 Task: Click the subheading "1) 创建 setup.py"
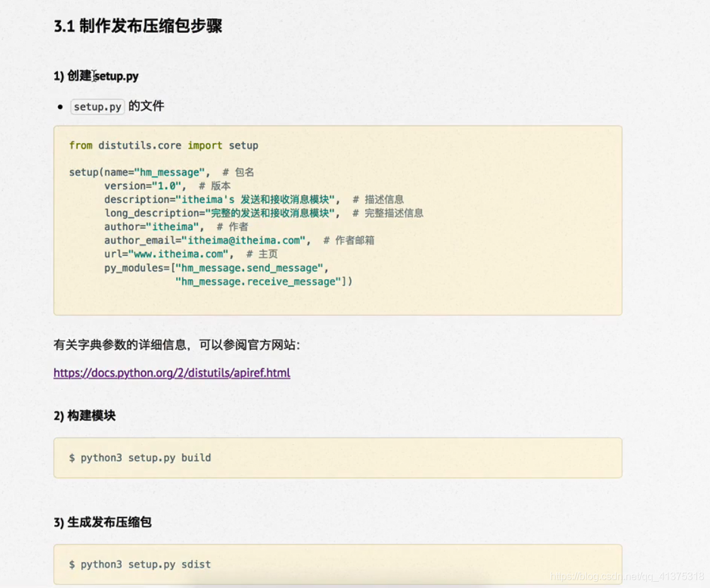(96, 76)
